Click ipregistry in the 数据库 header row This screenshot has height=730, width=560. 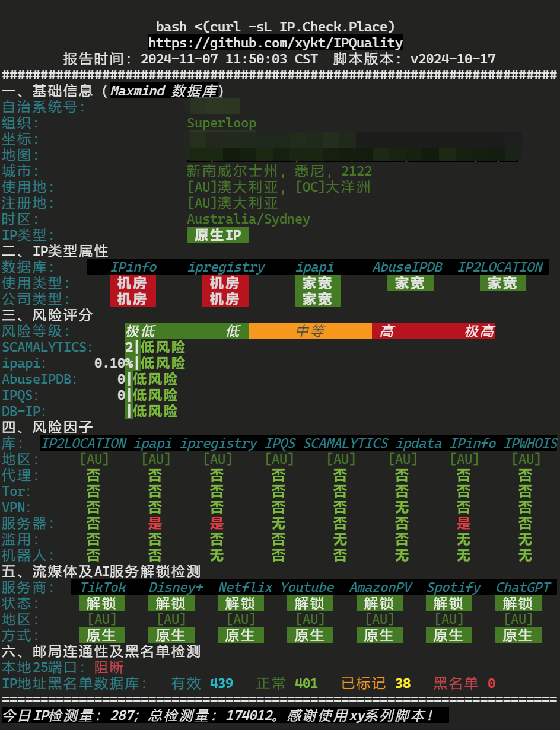pos(226,267)
